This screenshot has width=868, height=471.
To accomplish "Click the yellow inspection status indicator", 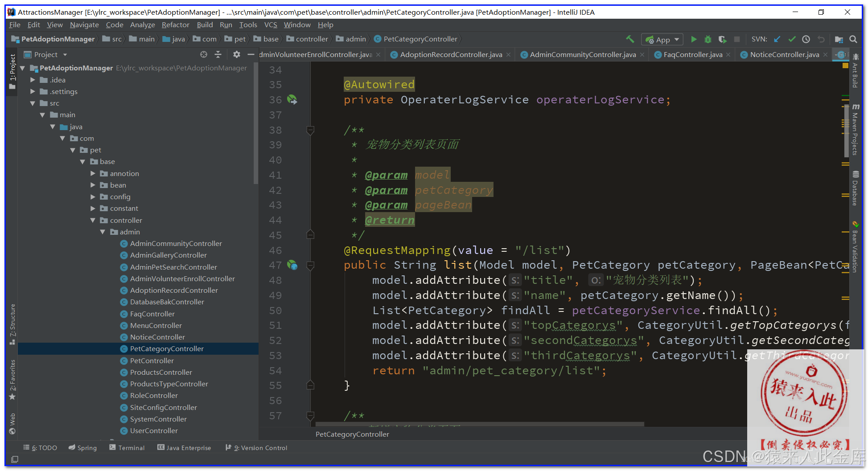I will [845, 66].
